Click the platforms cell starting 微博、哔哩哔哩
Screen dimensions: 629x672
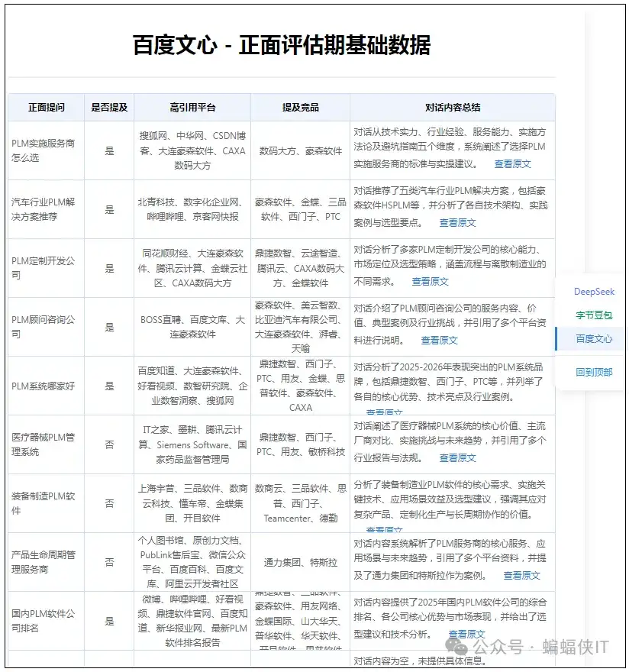click(192, 621)
